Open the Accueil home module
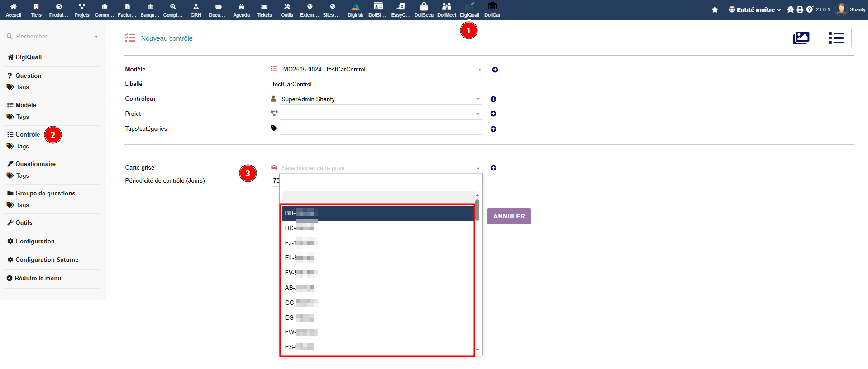 14,10
